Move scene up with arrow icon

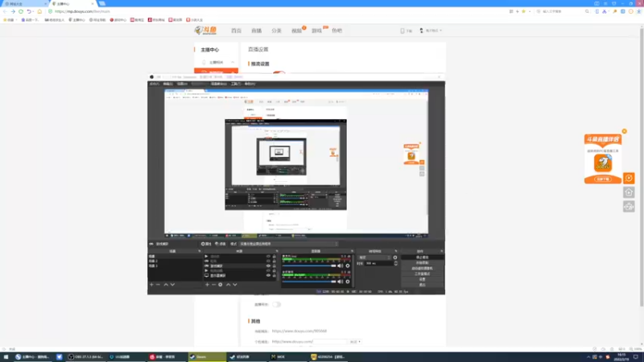[166, 285]
